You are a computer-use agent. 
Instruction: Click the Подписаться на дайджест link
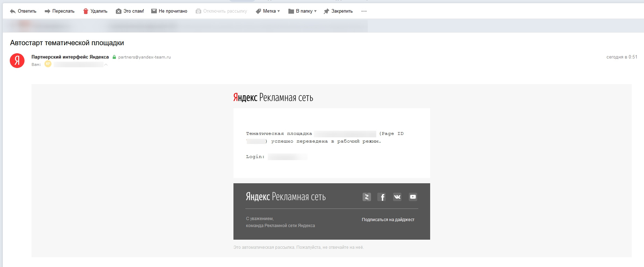[x=388, y=220]
